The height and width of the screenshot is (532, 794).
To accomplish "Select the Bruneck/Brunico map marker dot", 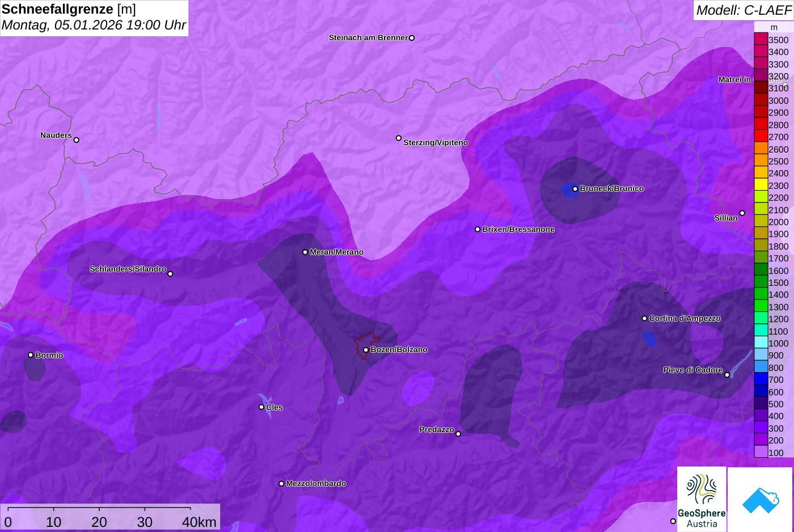I will [x=575, y=189].
